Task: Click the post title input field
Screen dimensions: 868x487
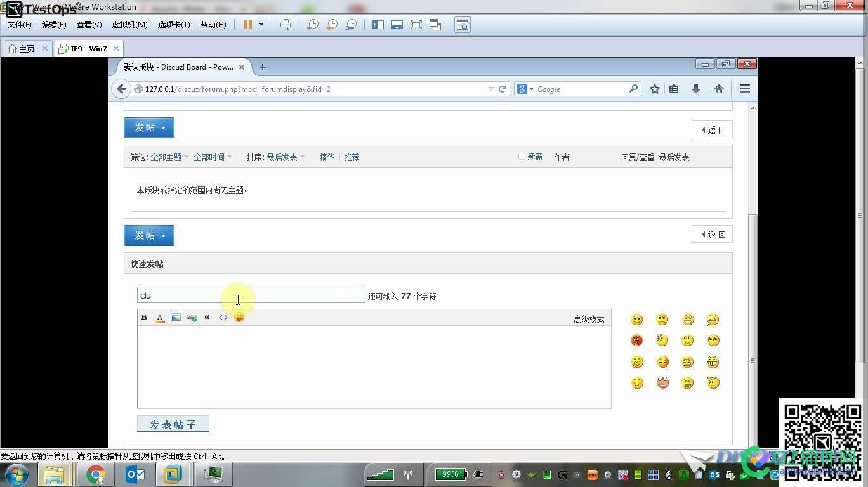Action: click(x=251, y=295)
